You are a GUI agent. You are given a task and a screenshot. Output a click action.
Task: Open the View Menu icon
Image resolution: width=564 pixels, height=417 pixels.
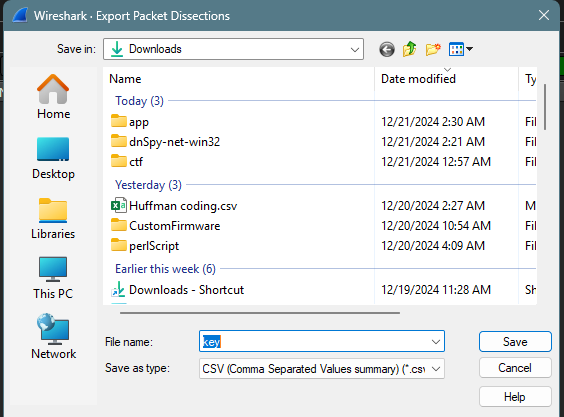click(x=461, y=49)
